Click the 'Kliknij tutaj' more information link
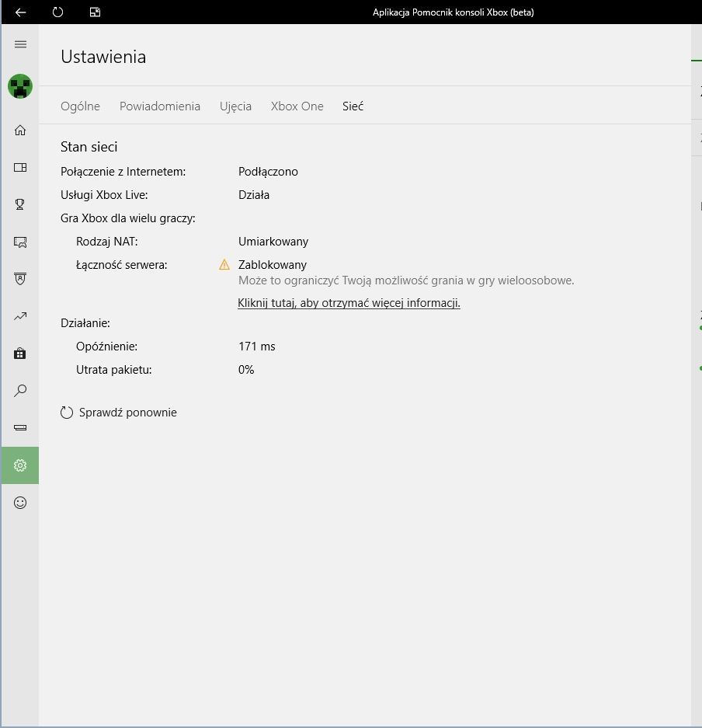Viewport: 702px width, 728px height. [349, 303]
